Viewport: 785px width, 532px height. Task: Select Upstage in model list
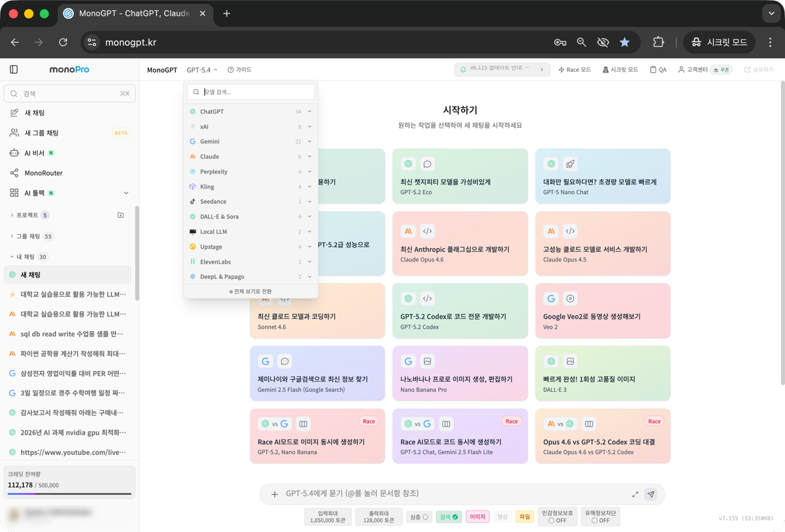click(251, 247)
